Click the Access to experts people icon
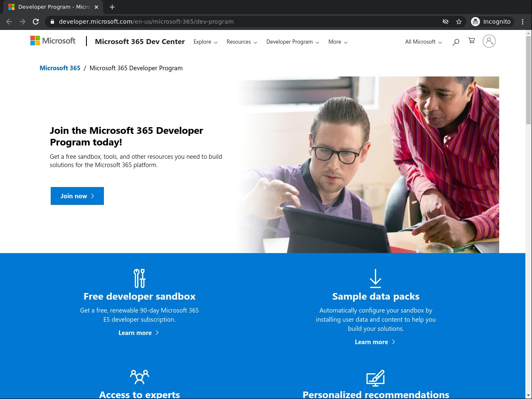The width and height of the screenshot is (532, 399). [140, 377]
